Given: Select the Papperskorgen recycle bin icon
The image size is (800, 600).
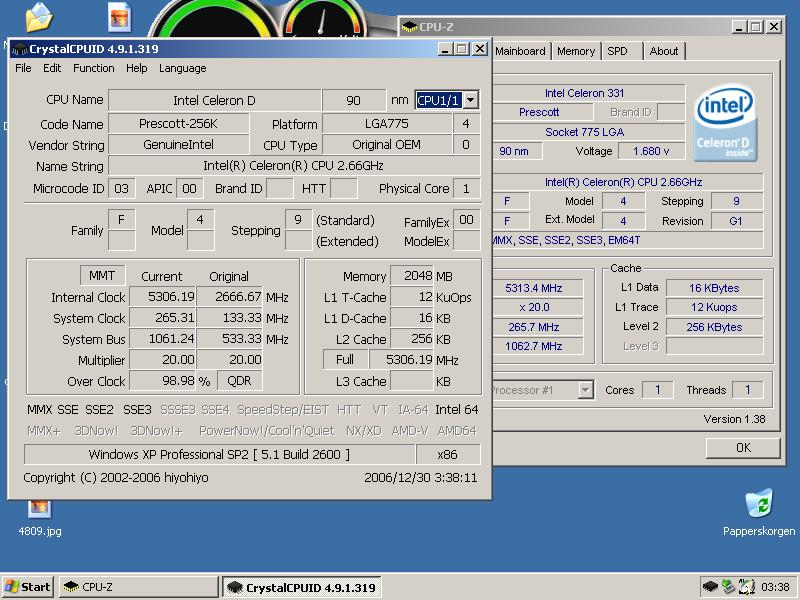Looking at the screenshot, I should [759, 513].
